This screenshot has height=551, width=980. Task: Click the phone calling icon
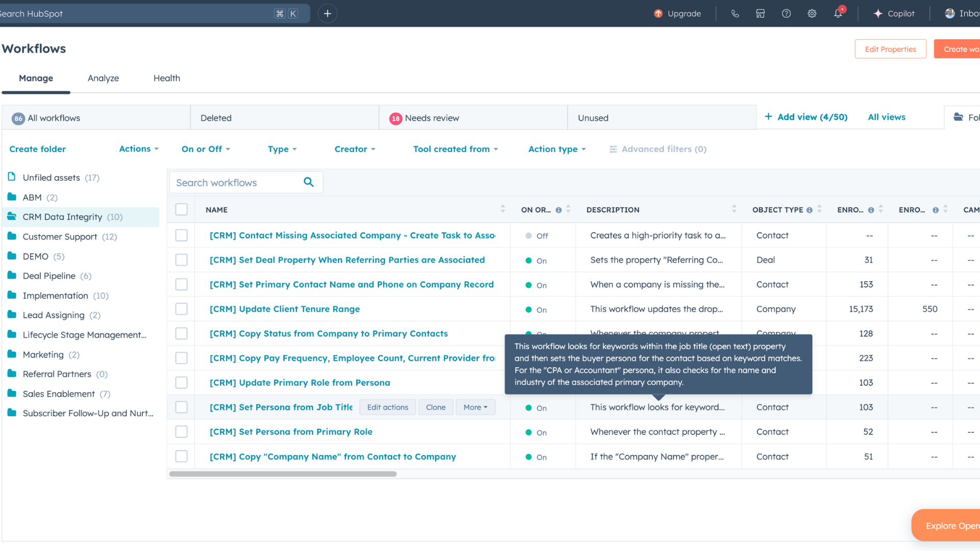pyautogui.click(x=735, y=14)
